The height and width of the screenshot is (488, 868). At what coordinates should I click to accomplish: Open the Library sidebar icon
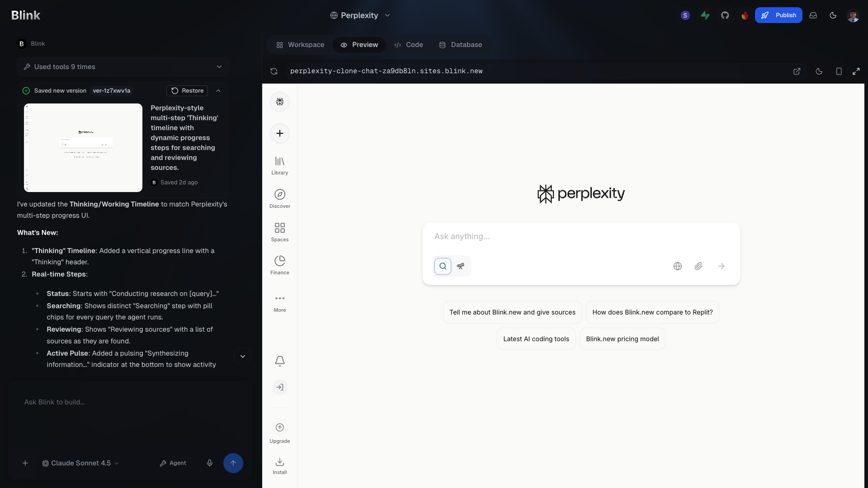tap(280, 165)
